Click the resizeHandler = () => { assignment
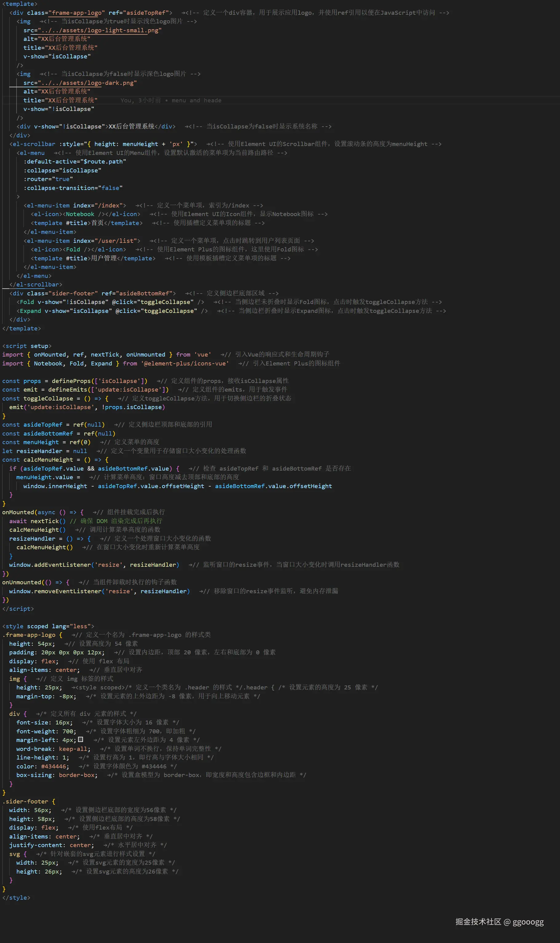 (50, 539)
